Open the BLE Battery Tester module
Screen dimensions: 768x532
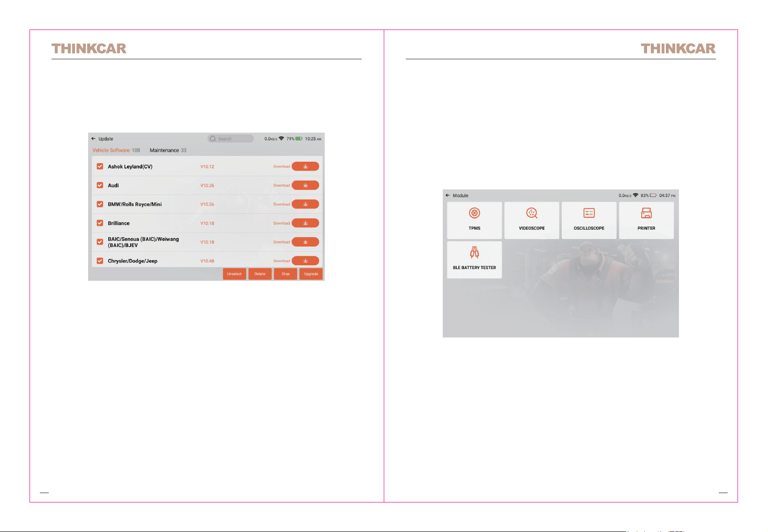[x=474, y=260]
